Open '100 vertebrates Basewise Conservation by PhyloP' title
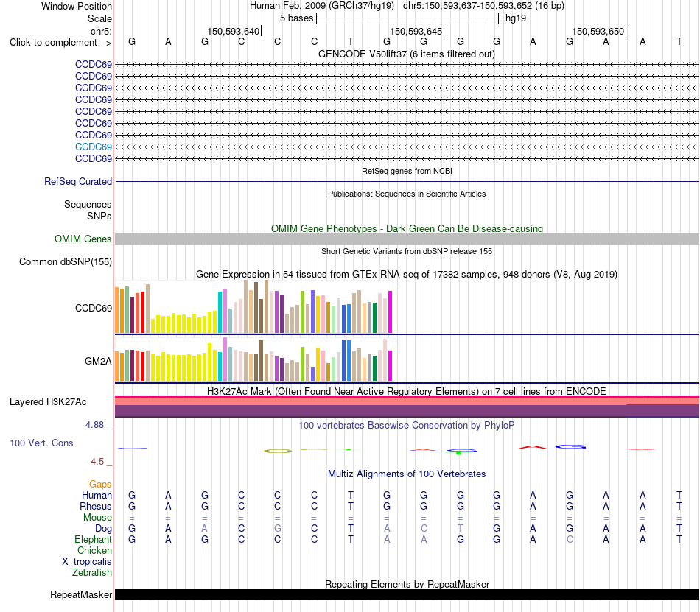 [x=407, y=426]
